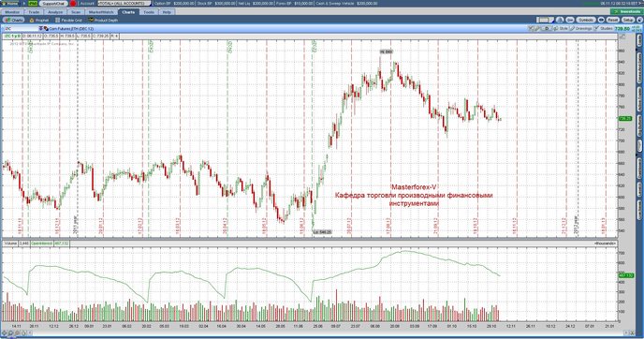
Task: Open the Studies menu
Action: click(604, 29)
